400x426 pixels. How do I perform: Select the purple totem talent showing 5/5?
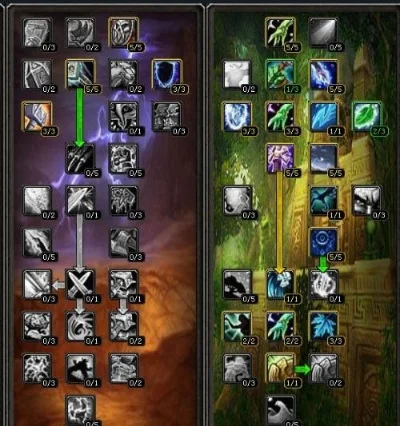click(x=280, y=158)
